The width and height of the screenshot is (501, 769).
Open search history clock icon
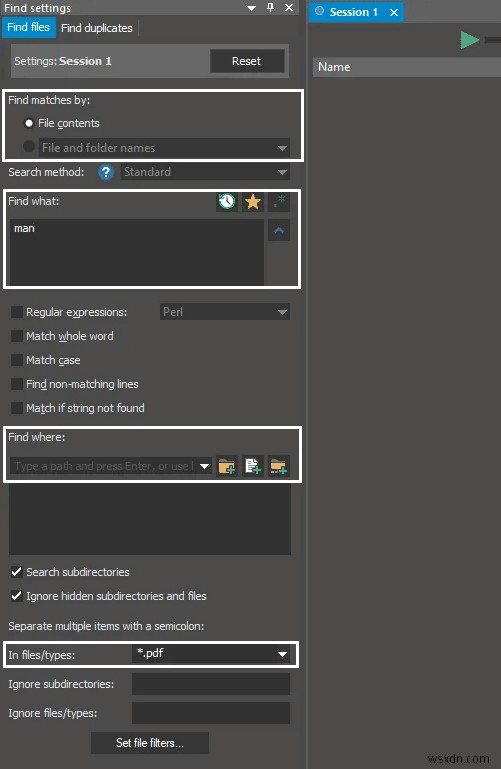(226, 202)
